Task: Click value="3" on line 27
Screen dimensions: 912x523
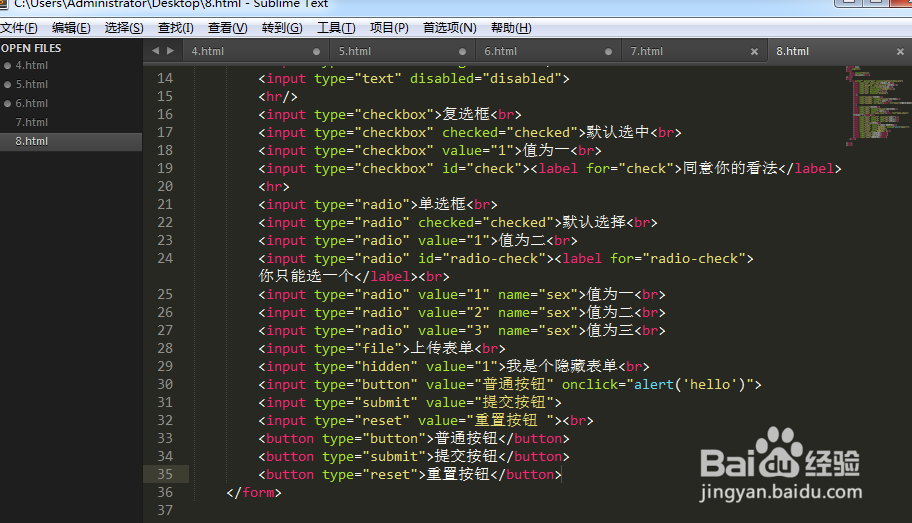Action: [x=454, y=330]
